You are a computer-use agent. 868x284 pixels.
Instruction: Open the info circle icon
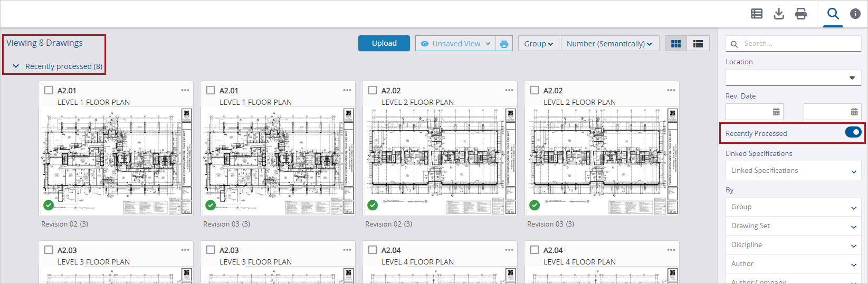[855, 14]
